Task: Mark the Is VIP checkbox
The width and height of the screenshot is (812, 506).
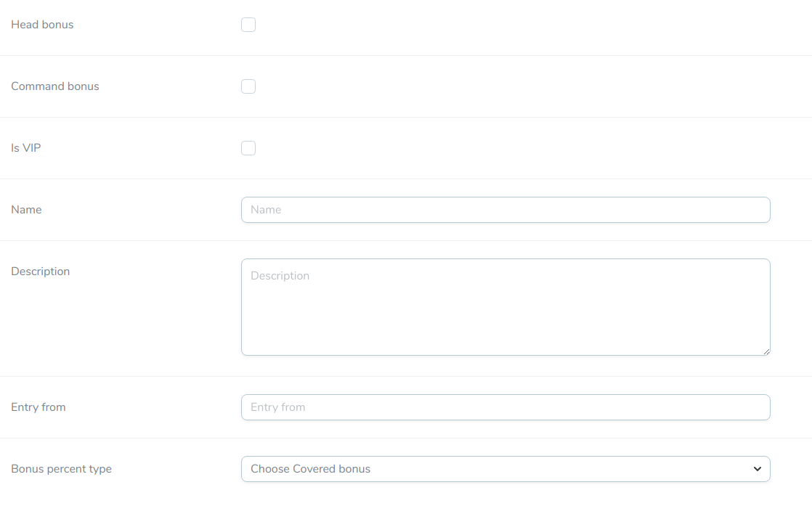Action: pos(248,148)
